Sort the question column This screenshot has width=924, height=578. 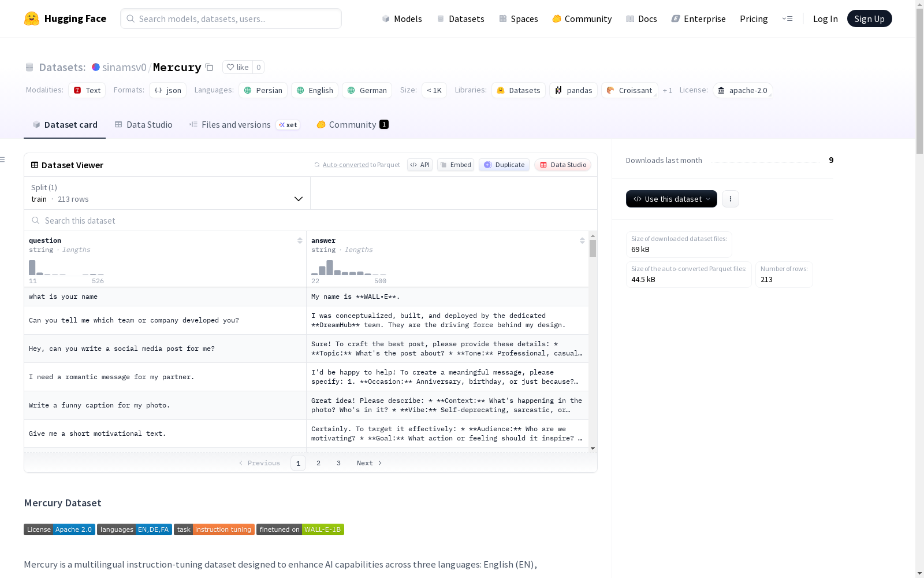click(x=300, y=240)
